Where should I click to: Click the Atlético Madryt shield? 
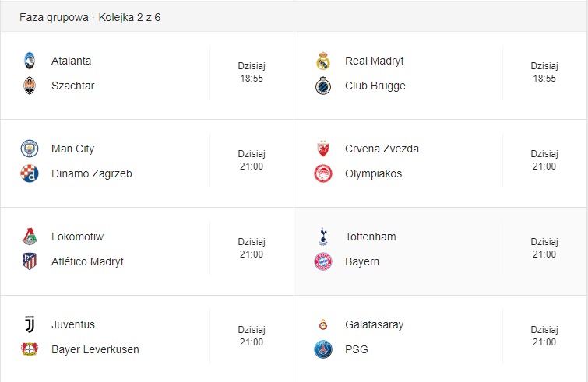(x=30, y=261)
